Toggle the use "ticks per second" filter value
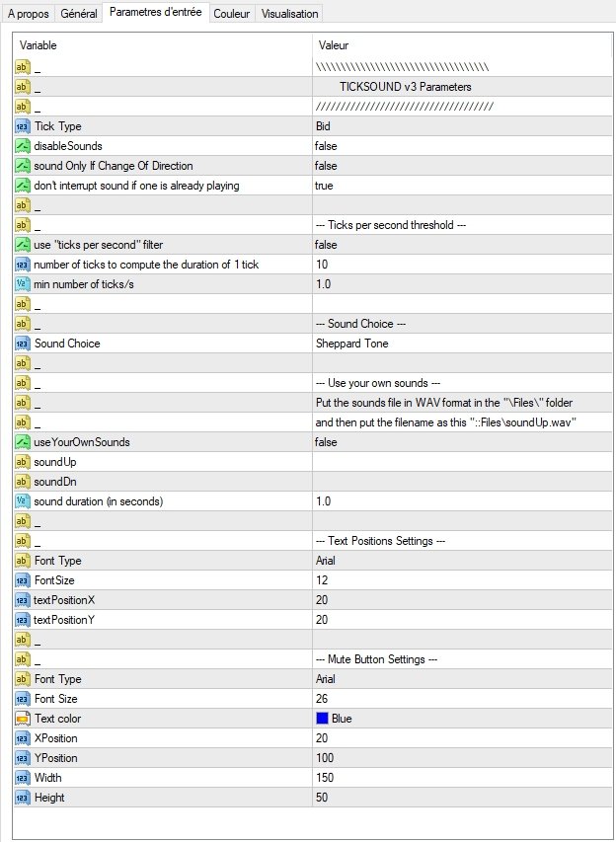The width and height of the screenshot is (616, 842). (x=462, y=245)
